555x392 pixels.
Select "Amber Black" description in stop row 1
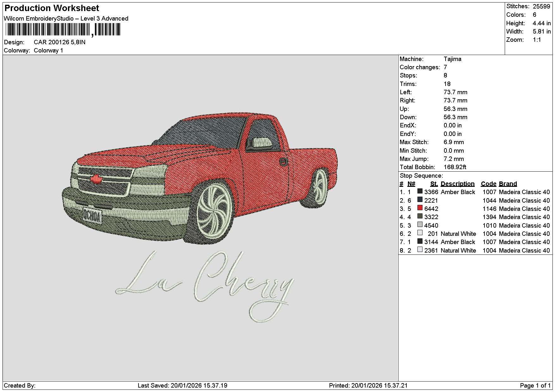click(458, 192)
